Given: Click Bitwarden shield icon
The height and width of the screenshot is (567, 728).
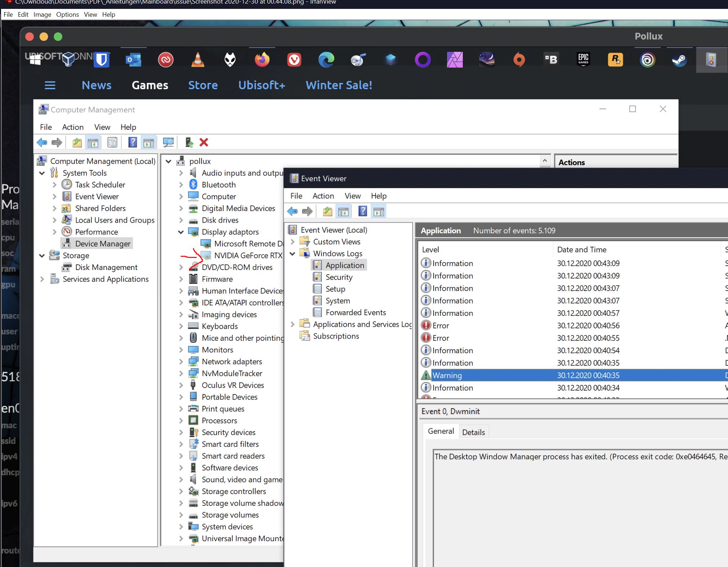Looking at the screenshot, I should (x=102, y=60).
